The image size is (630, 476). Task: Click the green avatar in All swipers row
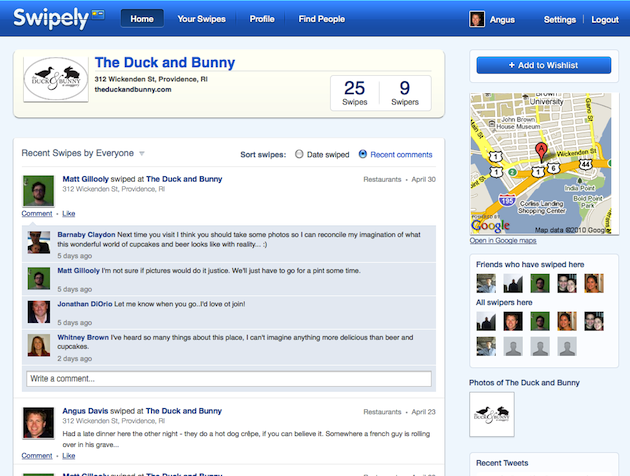540,321
